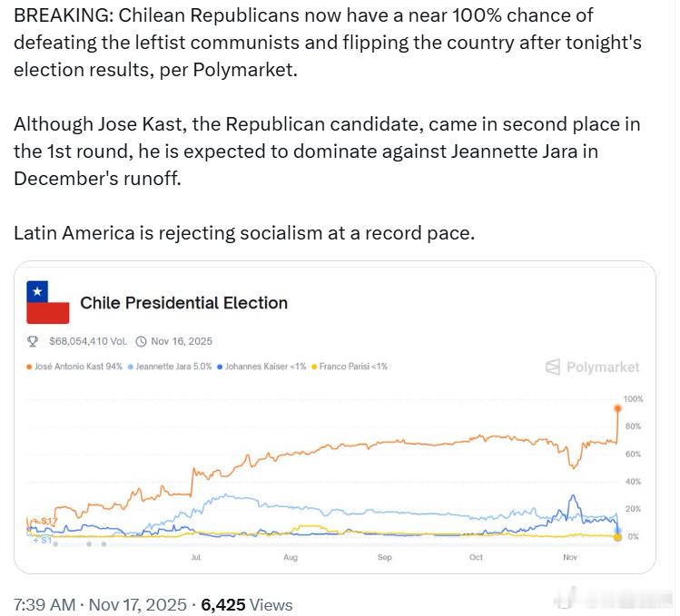Click the trophy volume icon
This screenshot has width=680, height=616.
[x=34, y=342]
